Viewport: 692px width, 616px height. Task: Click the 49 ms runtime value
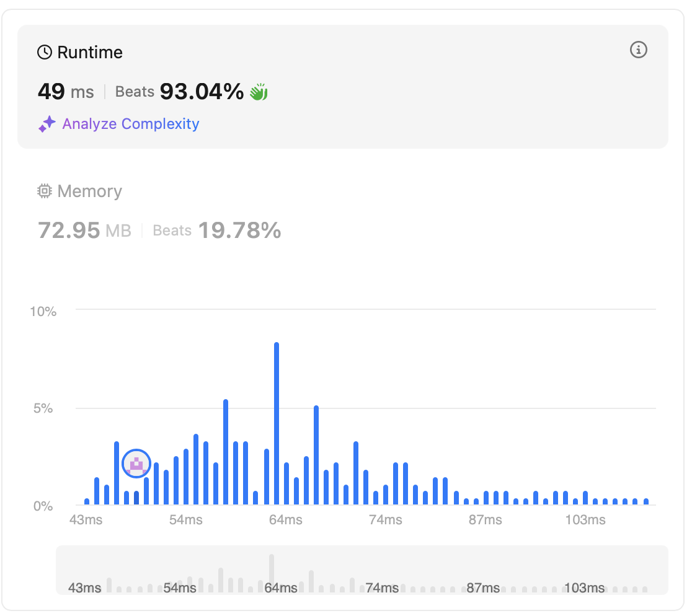[x=66, y=92]
